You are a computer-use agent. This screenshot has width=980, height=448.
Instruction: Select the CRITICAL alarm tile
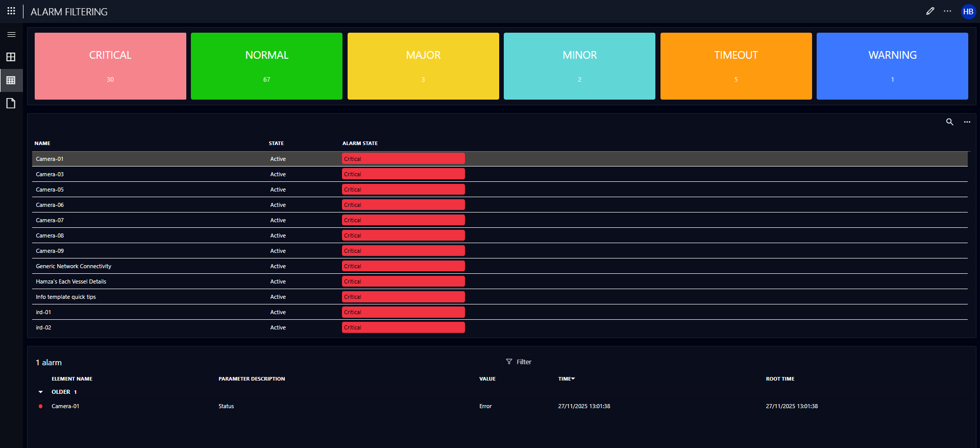(110, 66)
